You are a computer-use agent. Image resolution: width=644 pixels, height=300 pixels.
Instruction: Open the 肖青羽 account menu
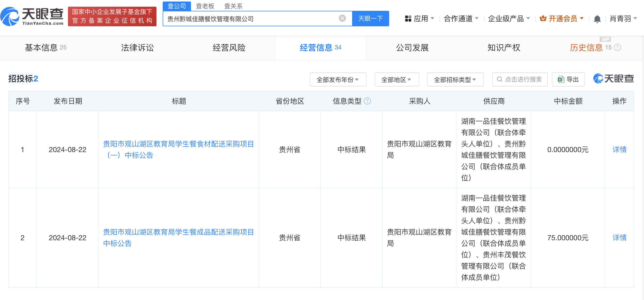(623, 19)
